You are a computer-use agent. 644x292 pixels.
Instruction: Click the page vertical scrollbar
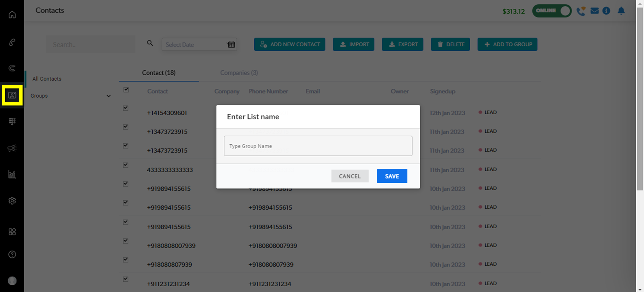(x=639, y=96)
